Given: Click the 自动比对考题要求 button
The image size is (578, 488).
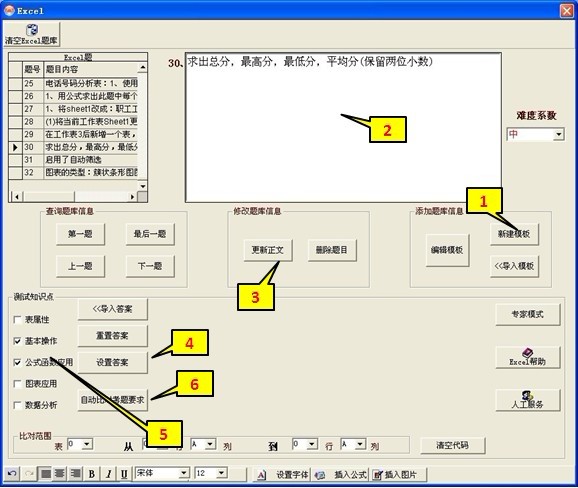Looking at the screenshot, I should 112,400.
